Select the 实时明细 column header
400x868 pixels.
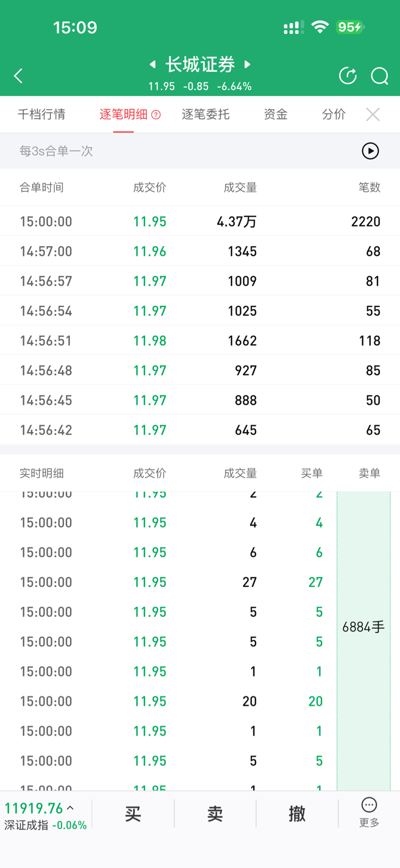[x=42, y=473]
